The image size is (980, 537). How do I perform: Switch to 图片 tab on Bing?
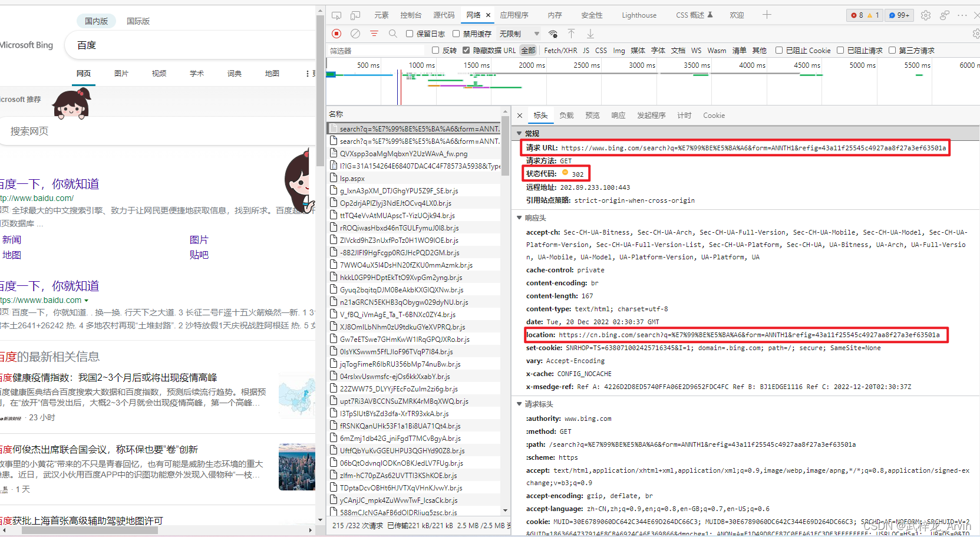pos(121,74)
